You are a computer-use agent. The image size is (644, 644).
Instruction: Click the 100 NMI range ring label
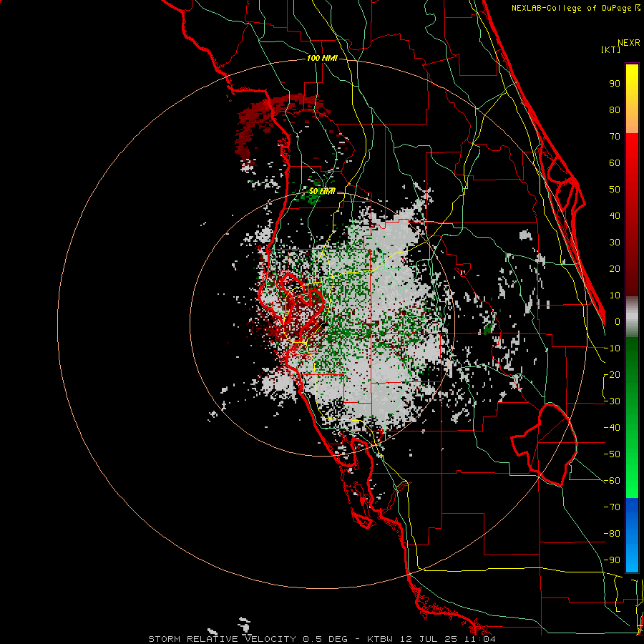click(x=322, y=58)
